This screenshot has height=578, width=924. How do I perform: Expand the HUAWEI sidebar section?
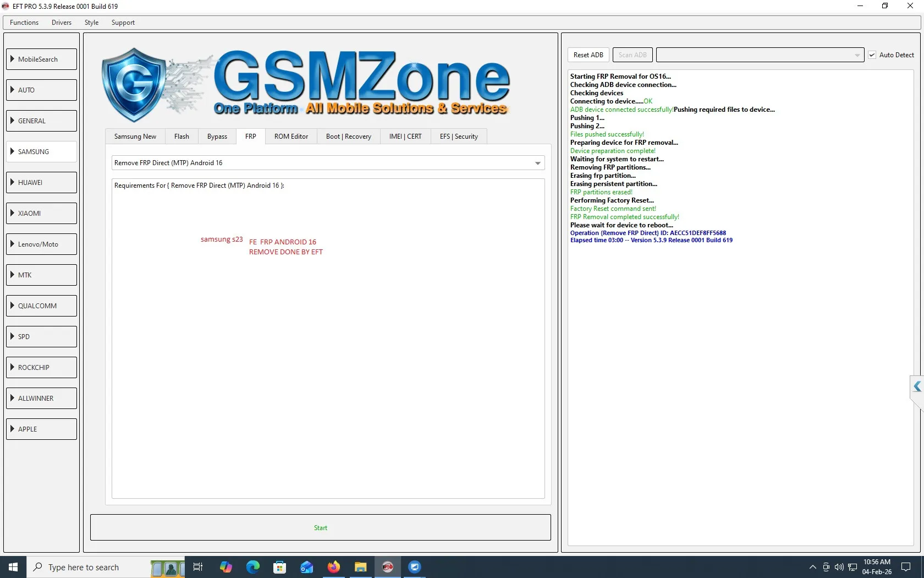pyautogui.click(x=42, y=183)
